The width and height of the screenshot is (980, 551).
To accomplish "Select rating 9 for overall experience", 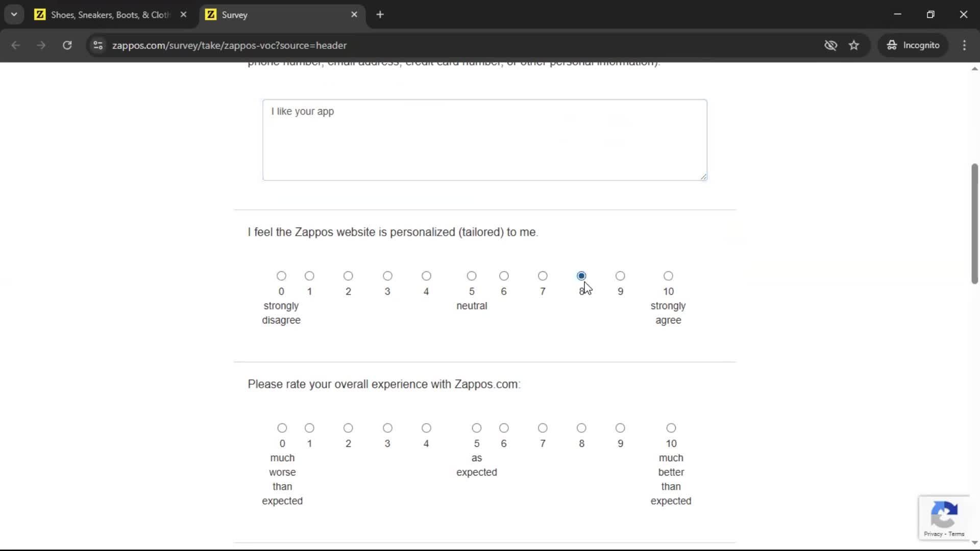I will pyautogui.click(x=620, y=428).
